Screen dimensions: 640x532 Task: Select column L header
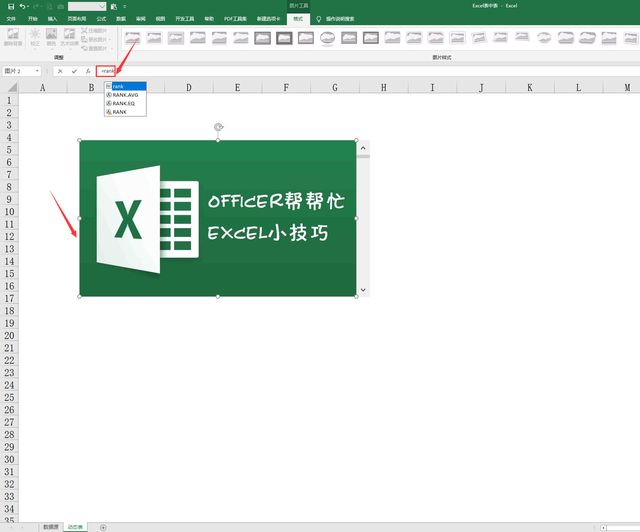578,87
